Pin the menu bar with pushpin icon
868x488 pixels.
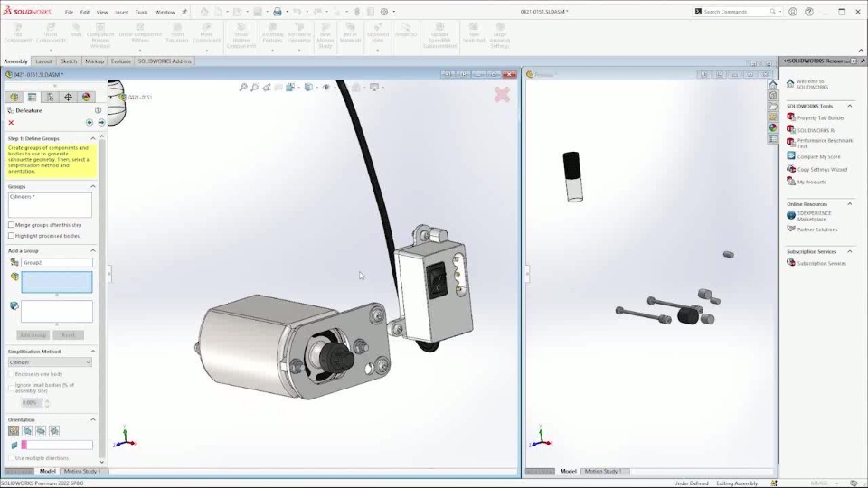point(184,12)
